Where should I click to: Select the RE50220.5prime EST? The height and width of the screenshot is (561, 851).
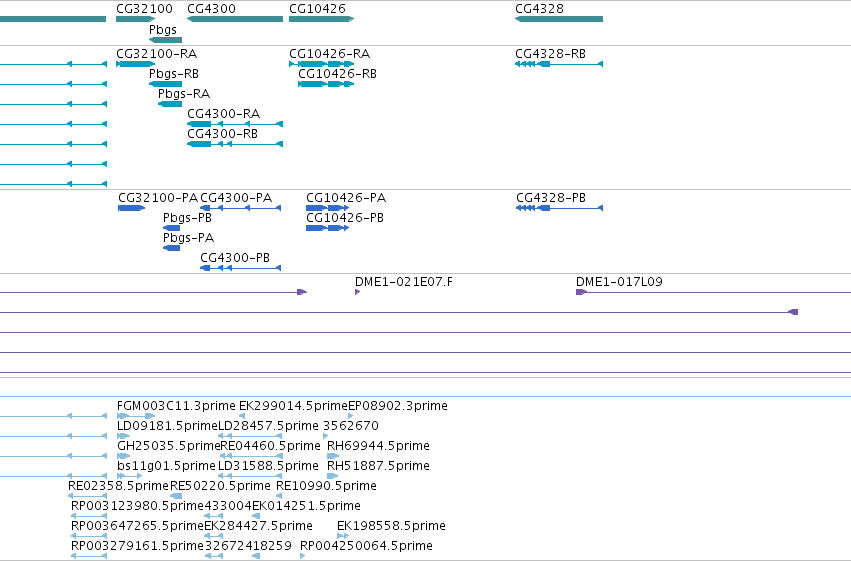coord(176,496)
